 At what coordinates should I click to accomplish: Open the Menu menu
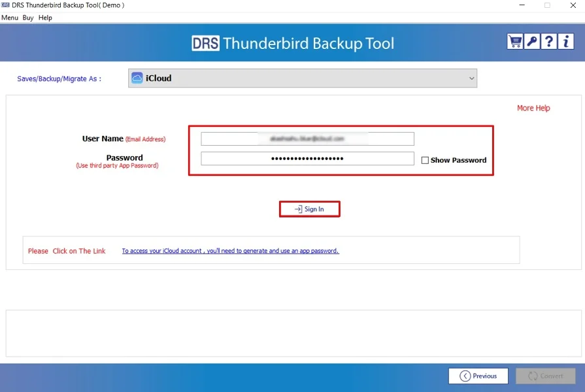pyautogui.click(x=9, y=18)
